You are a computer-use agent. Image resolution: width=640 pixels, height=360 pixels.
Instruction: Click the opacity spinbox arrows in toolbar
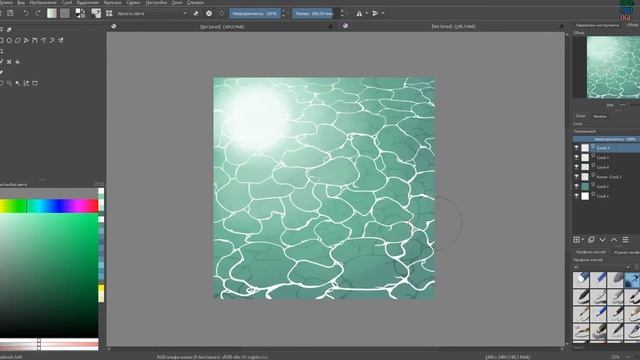tap(283, 13)
